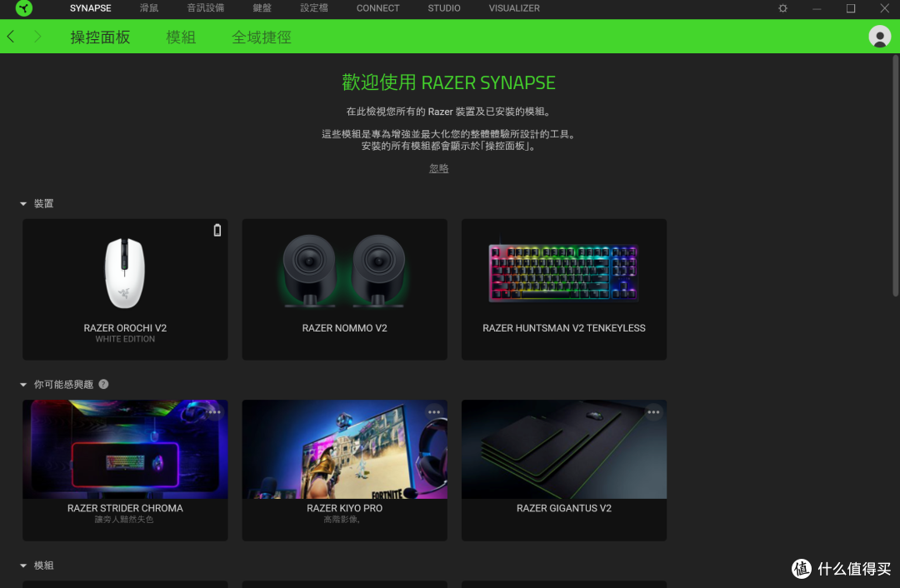This screenshot has width=900, height=588.
Task: Open the 滑鼠 tab
Action: (149, 8)
